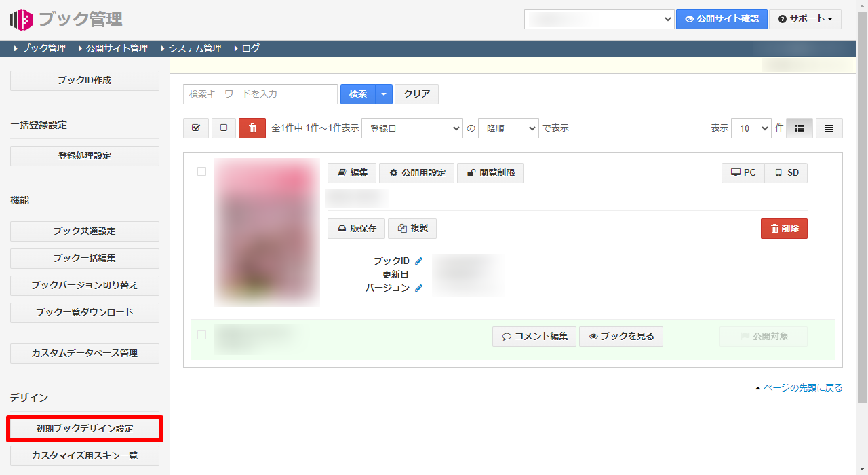The image size is (868, 475).
Task: Open the SD smartphone viewer preview
Action: pos(787,173)
